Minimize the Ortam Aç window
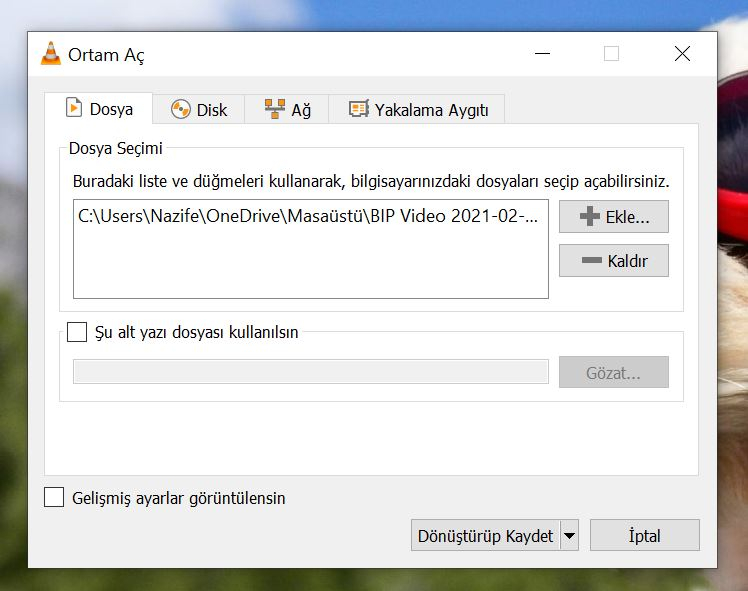 [542, 53]
